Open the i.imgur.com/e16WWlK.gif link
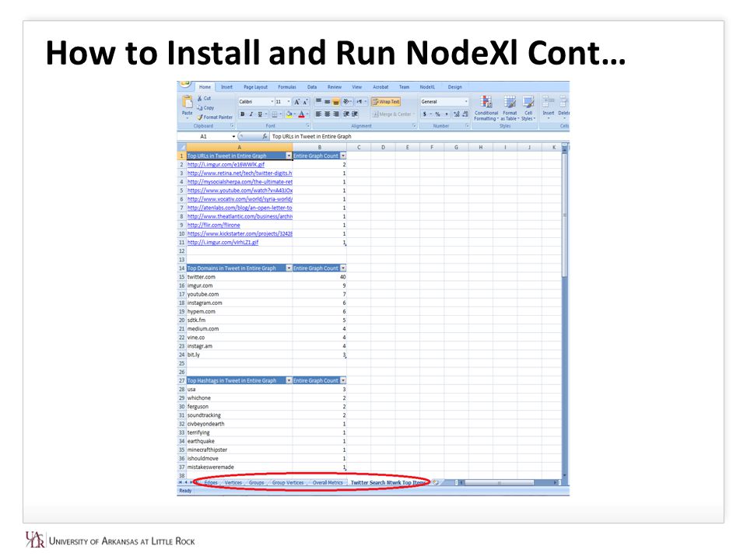This screenshot has width=747, height=560. 226,164
